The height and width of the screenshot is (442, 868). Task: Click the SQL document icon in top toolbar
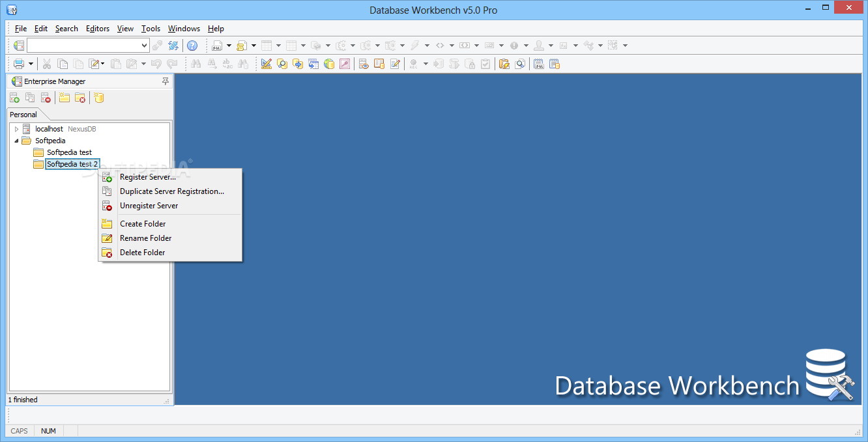218,46
